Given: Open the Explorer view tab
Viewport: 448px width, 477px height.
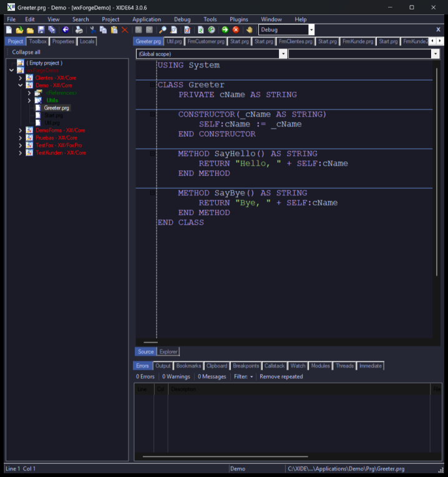Looking at the screenshot, I should tap(168, 352).
